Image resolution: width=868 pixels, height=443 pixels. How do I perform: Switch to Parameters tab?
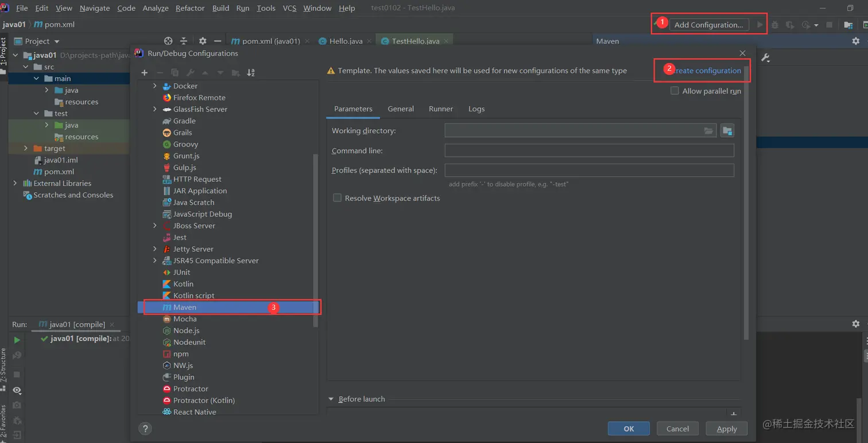pyautogui.click(x=353, y=109)
